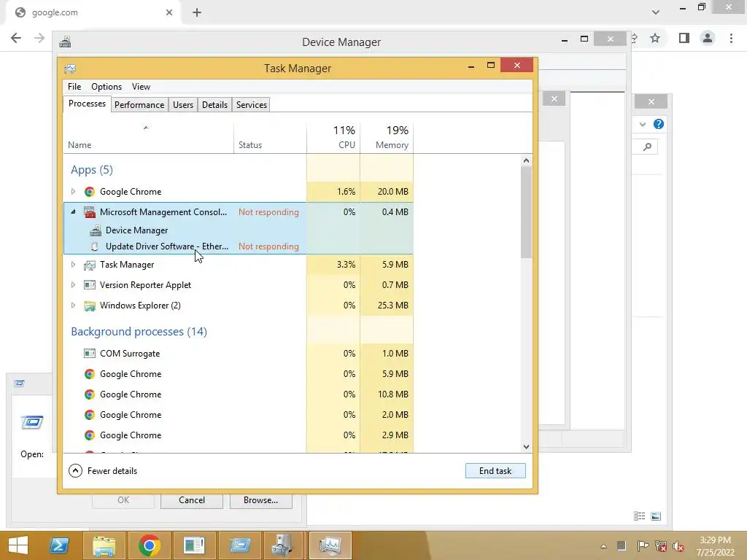747x560 pixels.
Task: Collapse details with Fewer details arrow
Action: (x=75, y=471)
